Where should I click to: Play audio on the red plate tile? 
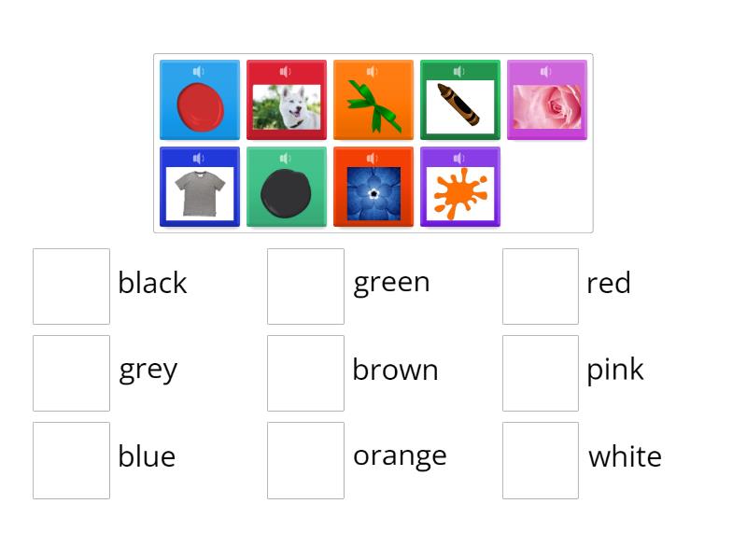(199, 69)
